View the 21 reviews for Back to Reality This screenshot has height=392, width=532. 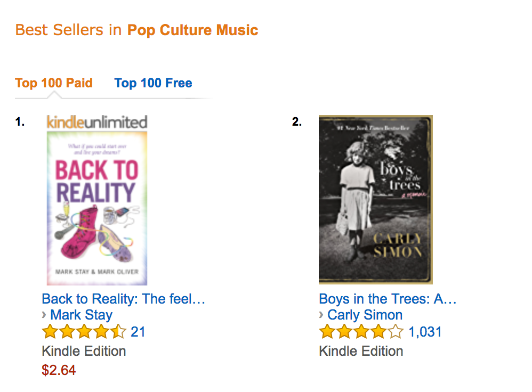[x=138, y=332]
